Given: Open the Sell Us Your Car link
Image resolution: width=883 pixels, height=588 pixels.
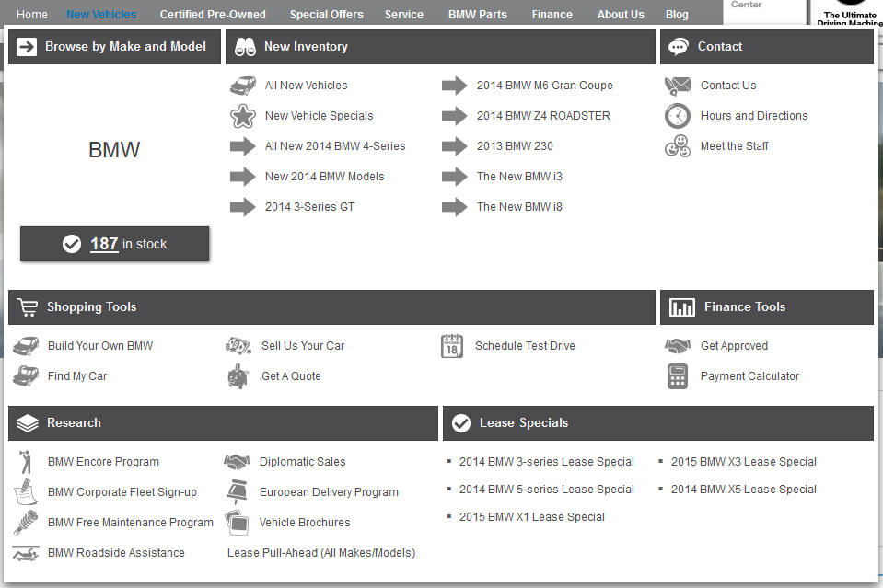Looking at the screenshot, I should [303, 346].
